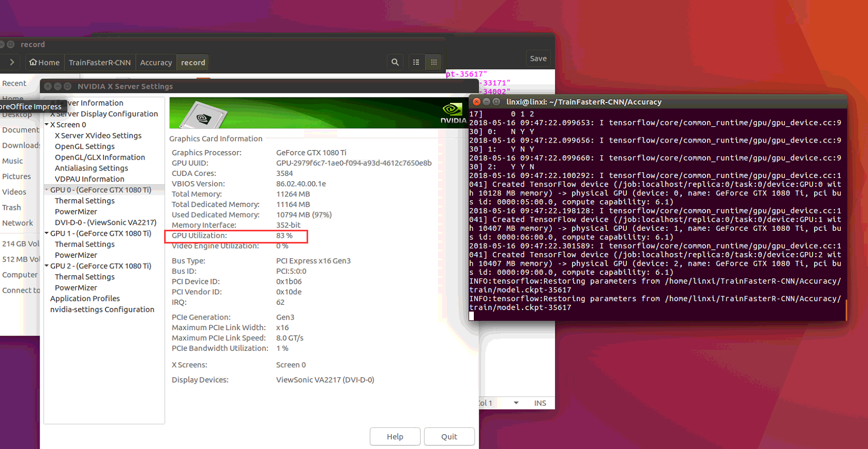Click the GPU Utilization value 83 %
The height and width of the screenshot is (449, 868).
(284, 236)
